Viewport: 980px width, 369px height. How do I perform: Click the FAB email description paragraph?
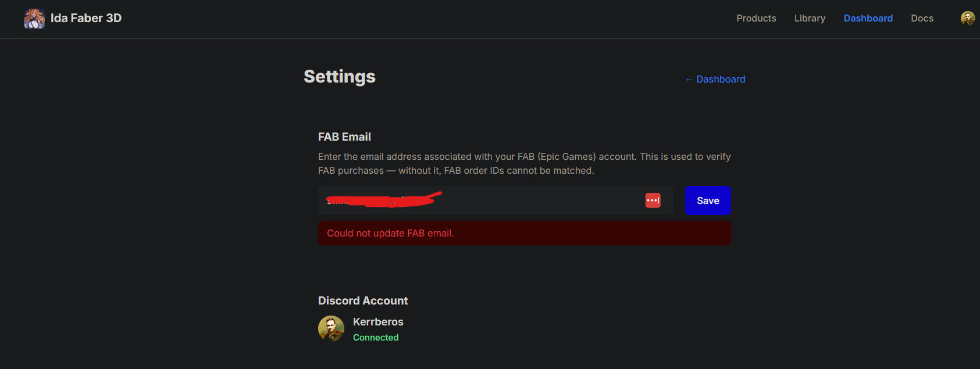[x=523, y=164]
